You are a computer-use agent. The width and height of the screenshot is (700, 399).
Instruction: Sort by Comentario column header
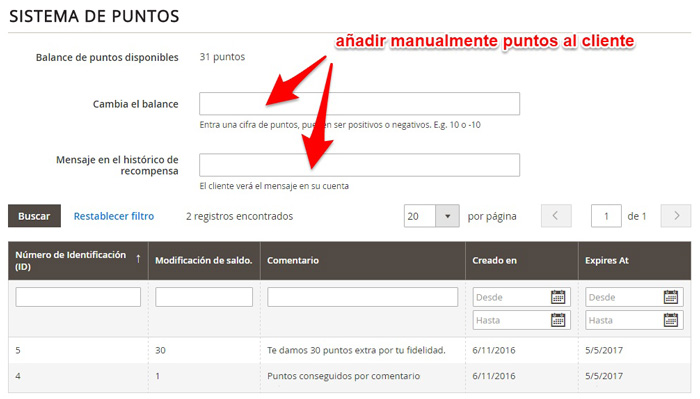click(x=362, y=260)
